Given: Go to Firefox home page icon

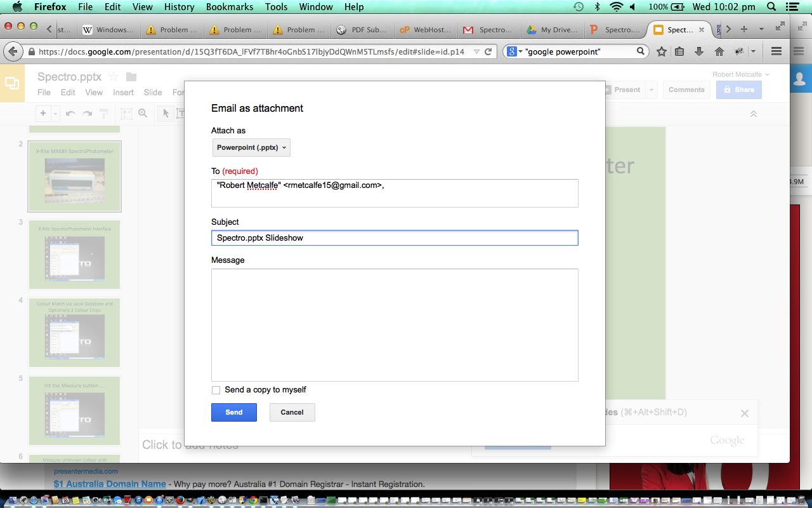Looking at the screenshot, I should (x=719, y=51).
